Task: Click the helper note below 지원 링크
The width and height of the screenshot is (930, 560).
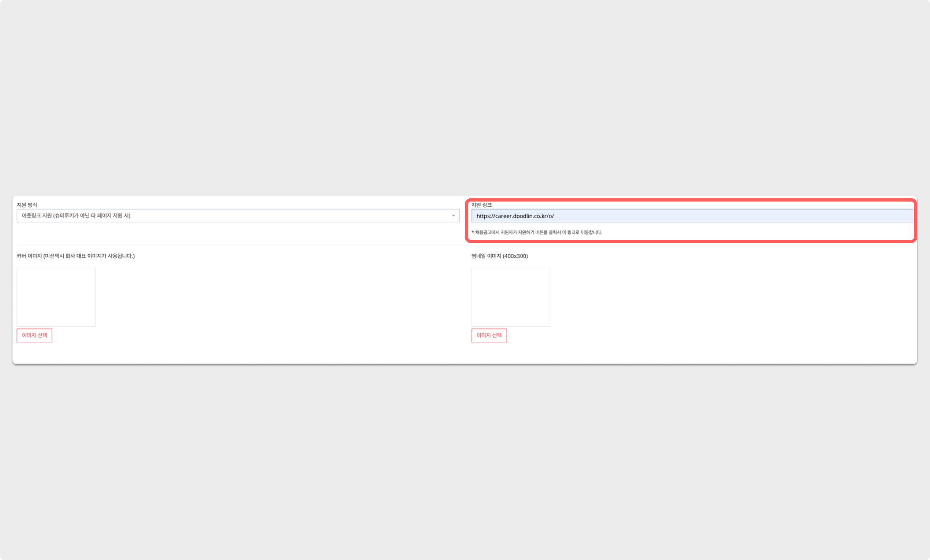Action: [x=537, y=232]
